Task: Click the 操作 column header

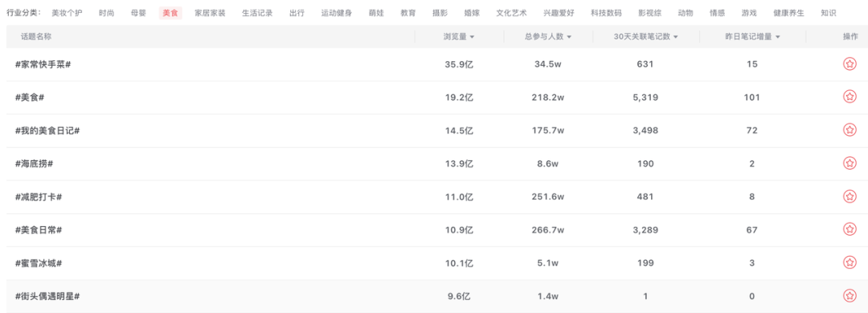Action: click(850, 36)
